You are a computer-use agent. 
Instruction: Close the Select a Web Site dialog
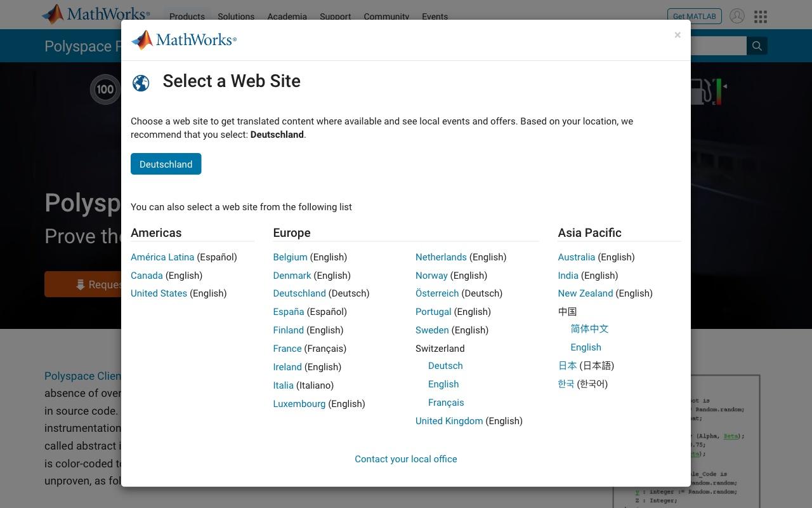[678, 35]
